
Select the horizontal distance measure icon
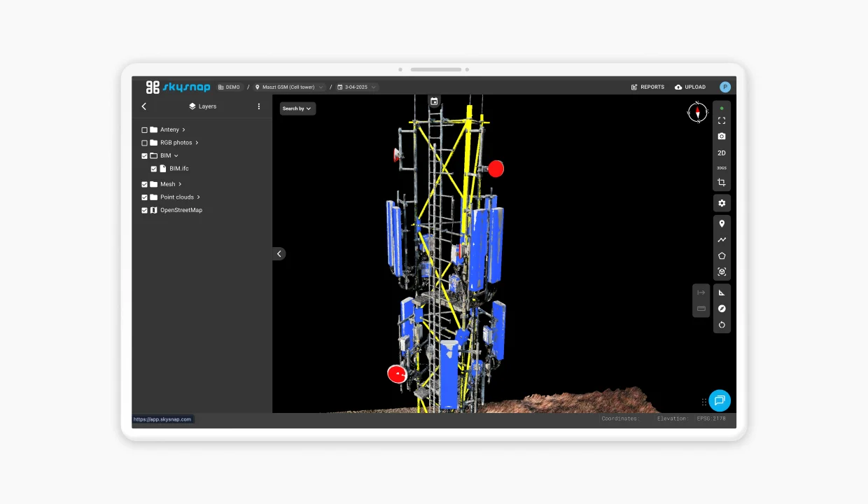pos(701,293)
